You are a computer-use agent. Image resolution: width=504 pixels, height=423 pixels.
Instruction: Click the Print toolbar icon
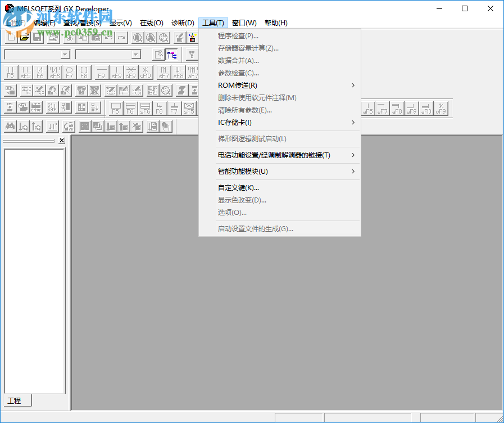point(52,37)
